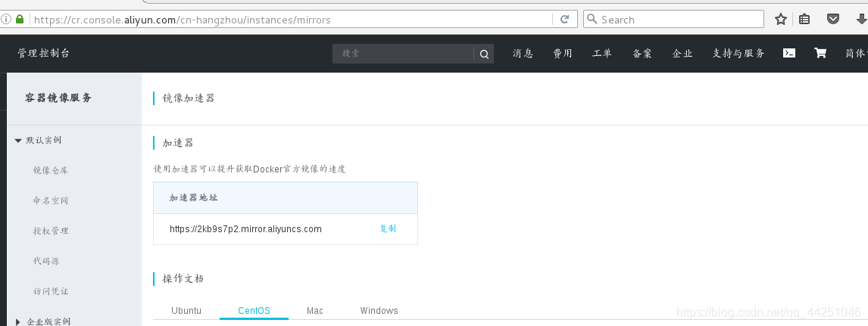Open Cloud Shell terminal icon
The height and width of the screenshot is (326, 868).
coord(788,53)
